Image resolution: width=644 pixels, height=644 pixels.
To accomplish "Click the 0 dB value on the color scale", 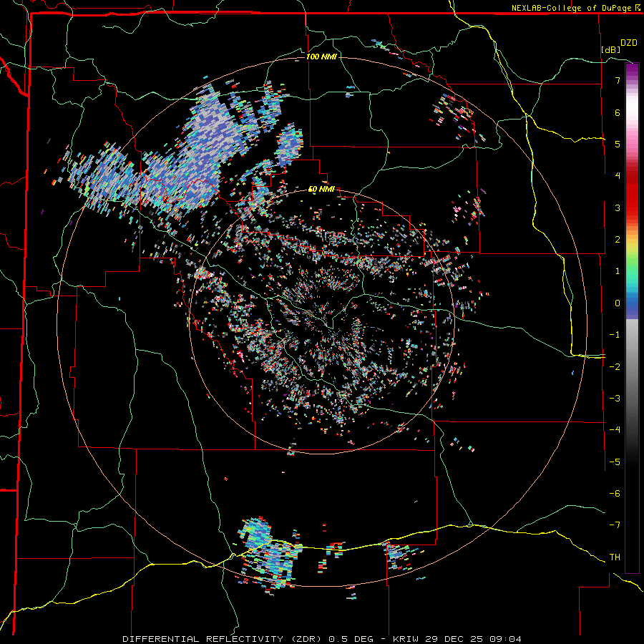I will point(618,303).
